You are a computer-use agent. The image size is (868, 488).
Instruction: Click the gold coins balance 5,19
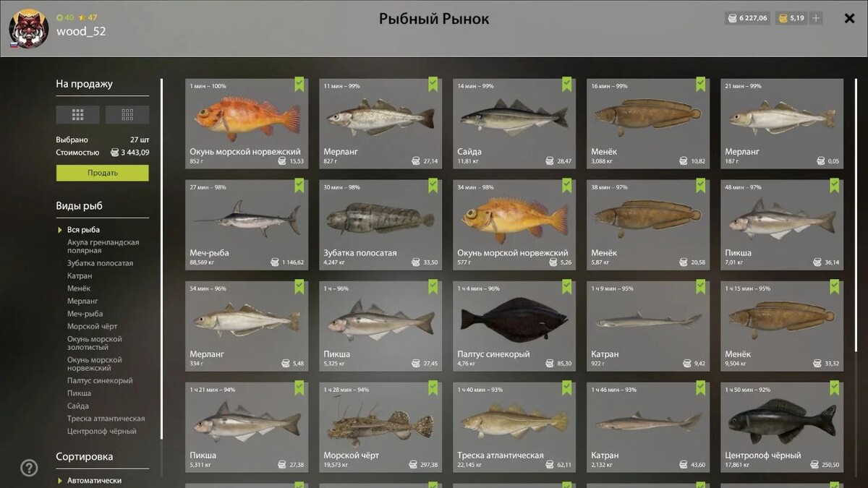(791, 18)
